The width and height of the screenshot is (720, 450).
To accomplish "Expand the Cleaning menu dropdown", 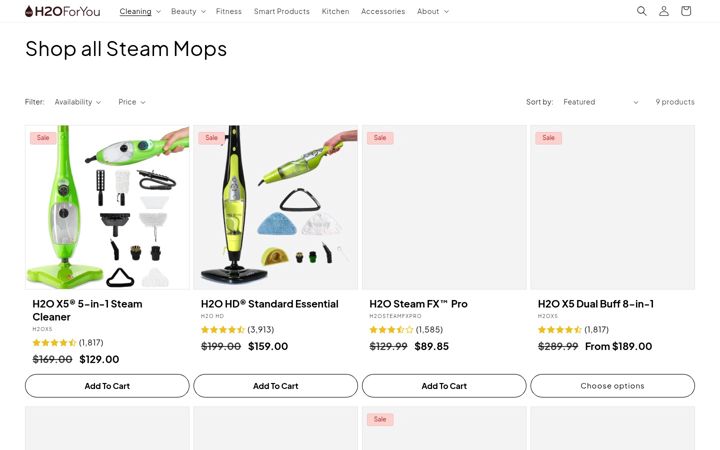I will click(x=140, y=11).
